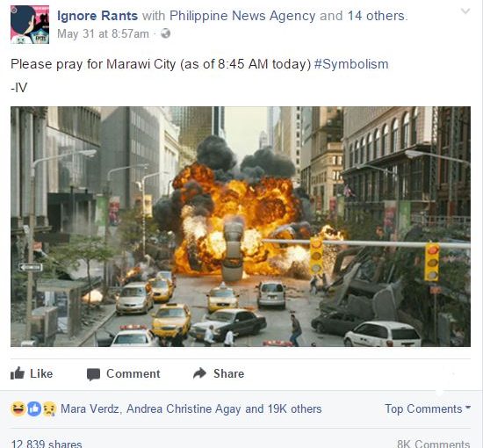This screenshot has height=448, width=483.
Task: Click the speech bubble Comment icon
Action: pos(93,374)
